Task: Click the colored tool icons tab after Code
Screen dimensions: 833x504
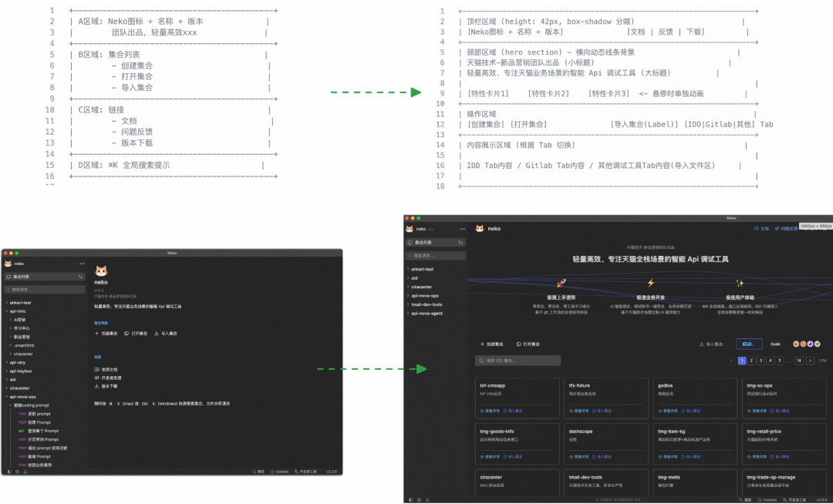Action: (807, 344)
